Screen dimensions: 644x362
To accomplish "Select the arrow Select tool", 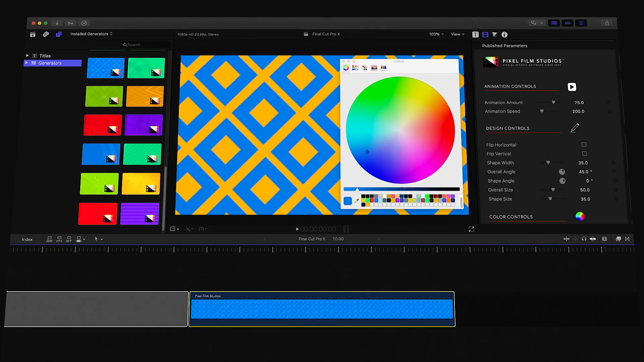I will [96, 239].
